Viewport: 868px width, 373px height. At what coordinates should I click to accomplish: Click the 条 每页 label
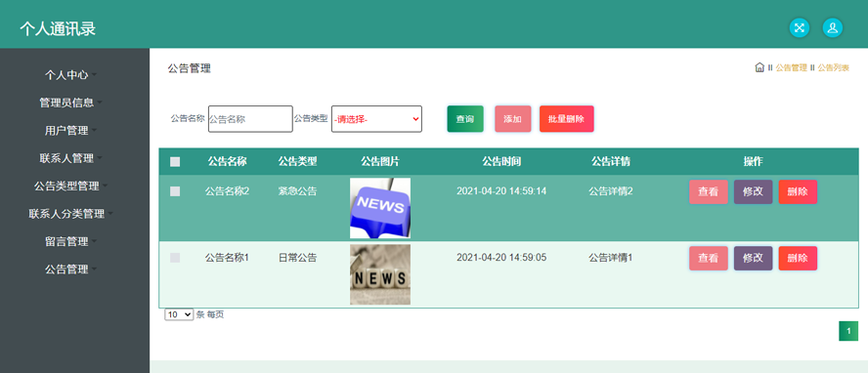click(210, 314)
